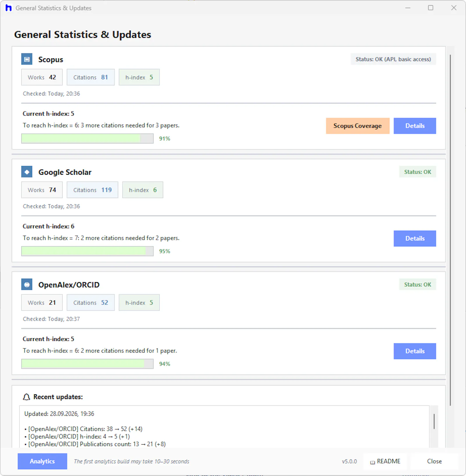Screen dimensions: 466x476
Task: Click the main panel vertical scrollbar
Action: (x=450, y=230)
